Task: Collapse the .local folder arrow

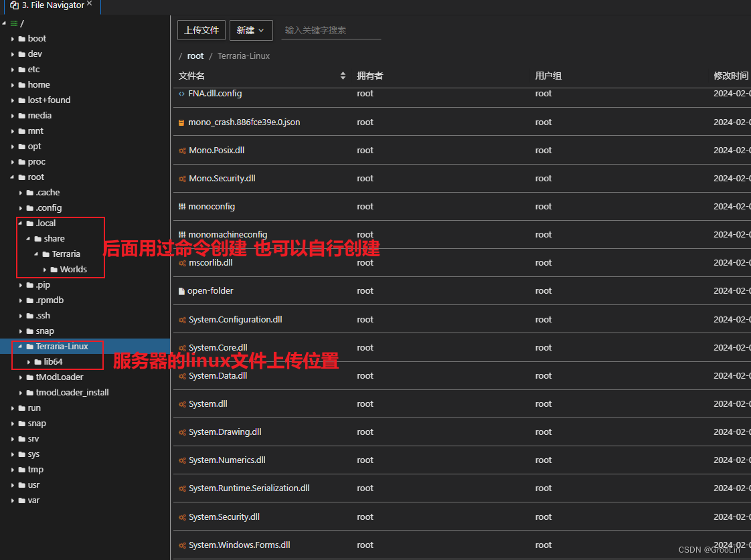Action: coord(21,223)
